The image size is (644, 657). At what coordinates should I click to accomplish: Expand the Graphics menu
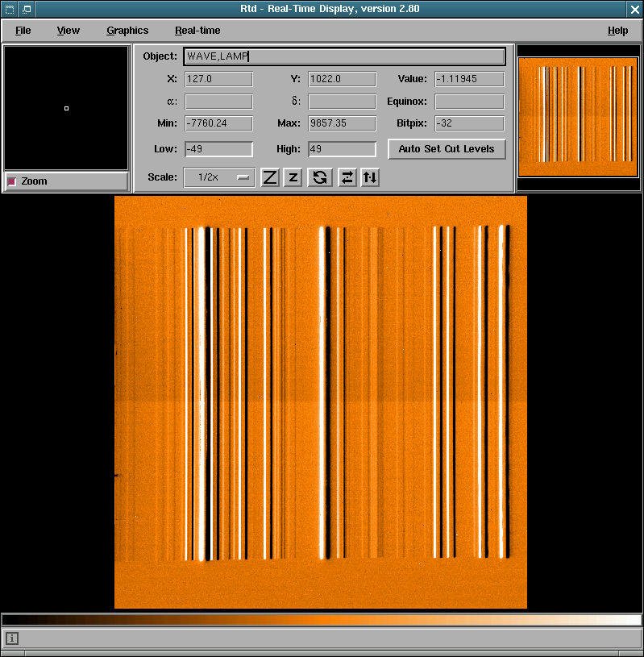127,31
